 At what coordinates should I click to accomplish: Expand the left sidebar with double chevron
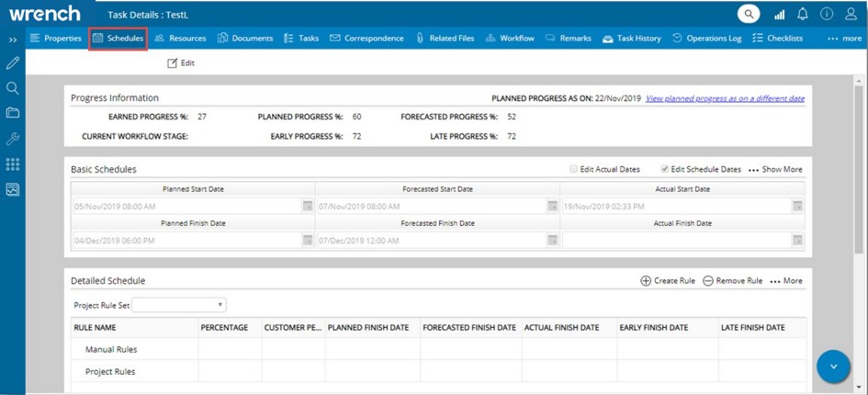(x=13, y=39)
